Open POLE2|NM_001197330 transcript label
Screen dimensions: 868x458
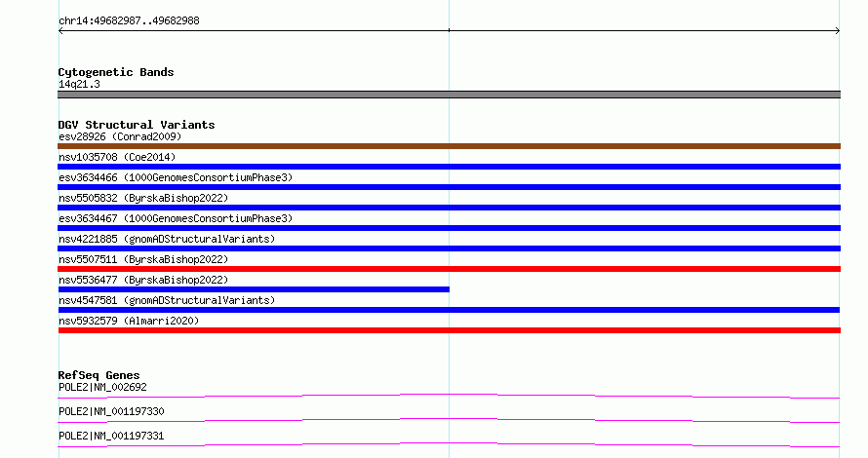[x=111, y=411]
